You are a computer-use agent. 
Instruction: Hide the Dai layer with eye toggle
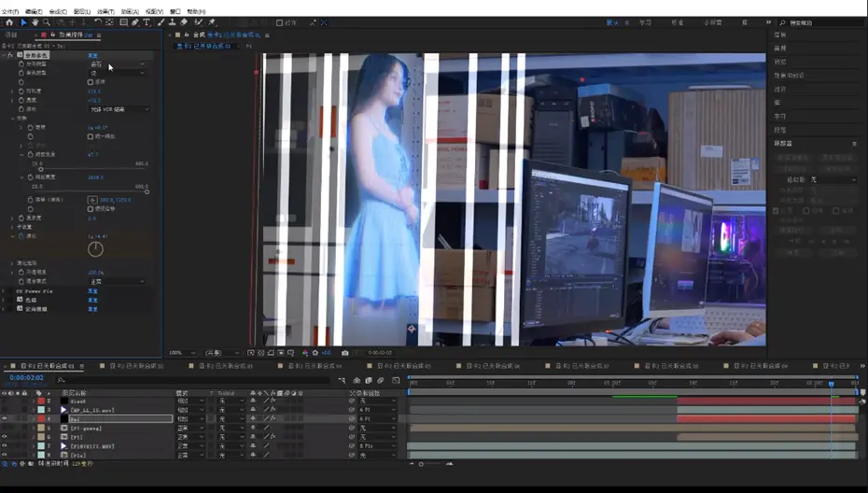pyautogui.click(x=5, y=419)
